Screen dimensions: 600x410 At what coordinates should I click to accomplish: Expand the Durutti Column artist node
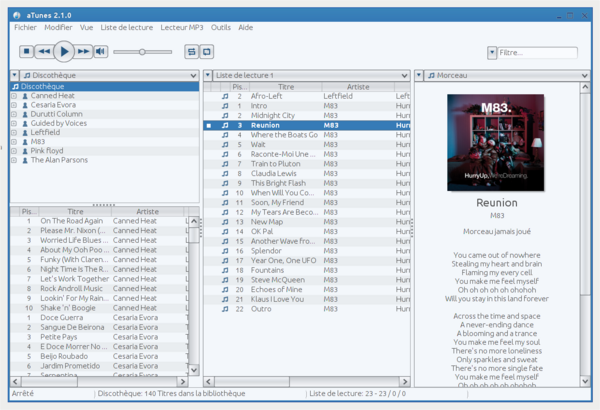pos(14,114)
